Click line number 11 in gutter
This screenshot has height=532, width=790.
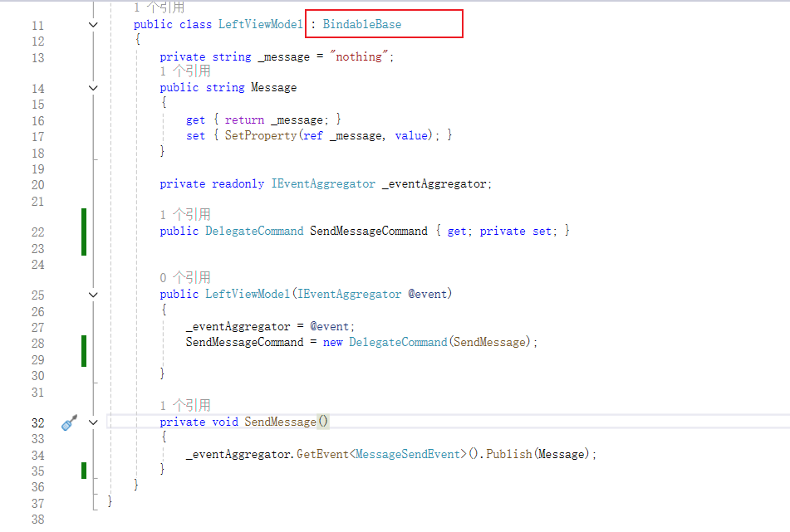tap(37, 25)
